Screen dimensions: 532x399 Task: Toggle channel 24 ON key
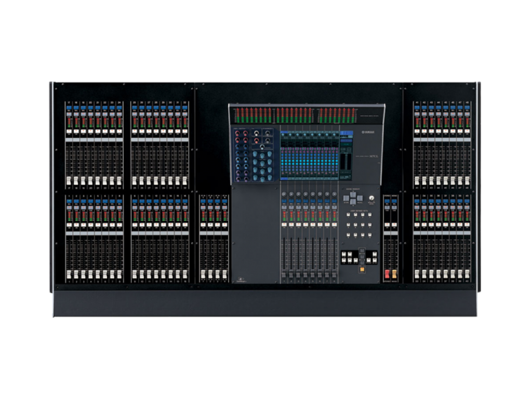coord(119,131)
